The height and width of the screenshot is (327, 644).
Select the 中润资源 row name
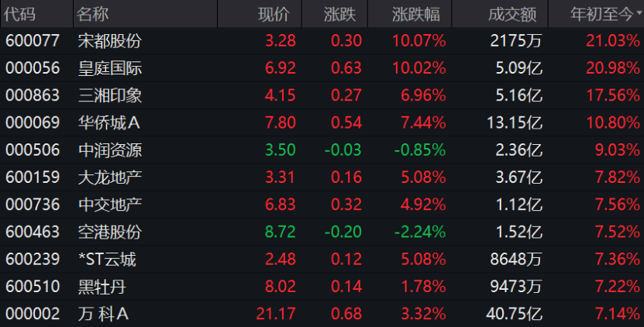click(x=110, y=150)
